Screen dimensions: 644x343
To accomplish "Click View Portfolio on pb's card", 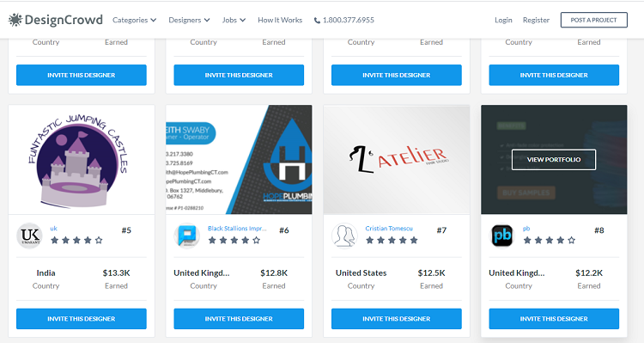I will tap(554, 159).
